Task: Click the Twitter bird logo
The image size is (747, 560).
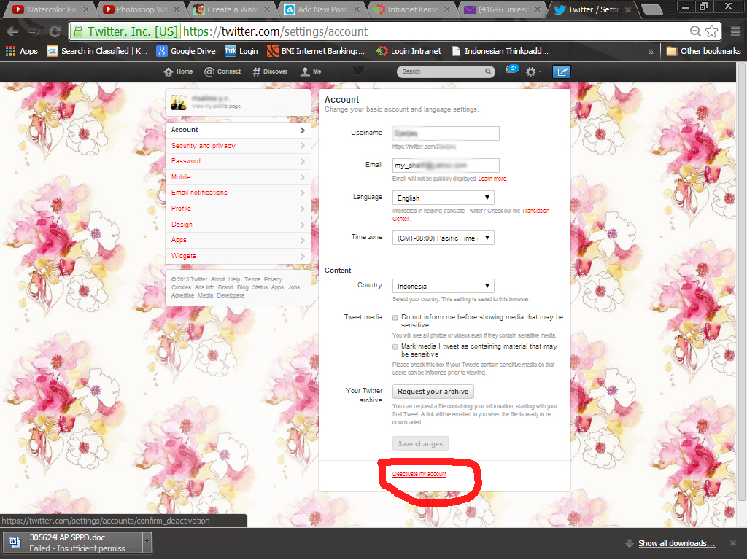Action: coord(358,71)
